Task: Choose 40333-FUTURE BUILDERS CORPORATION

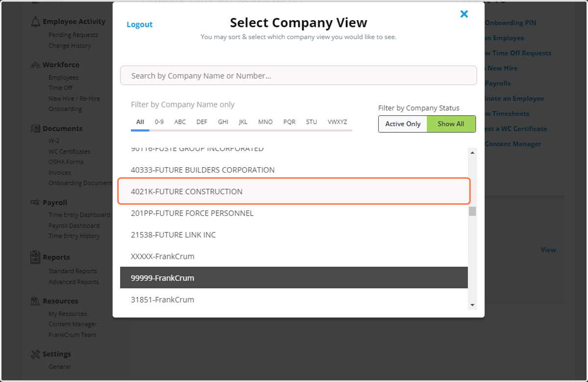Action: click(294, 170)
